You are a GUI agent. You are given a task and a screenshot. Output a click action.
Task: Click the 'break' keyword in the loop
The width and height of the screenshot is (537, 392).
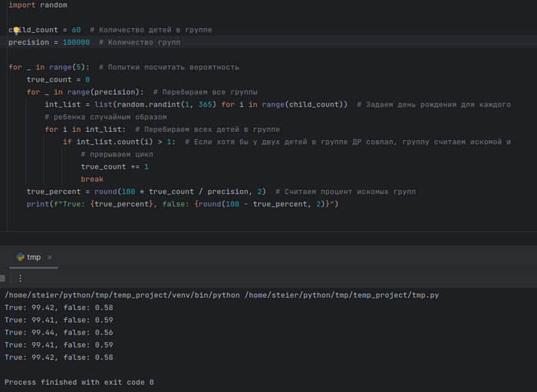[92, 179]
